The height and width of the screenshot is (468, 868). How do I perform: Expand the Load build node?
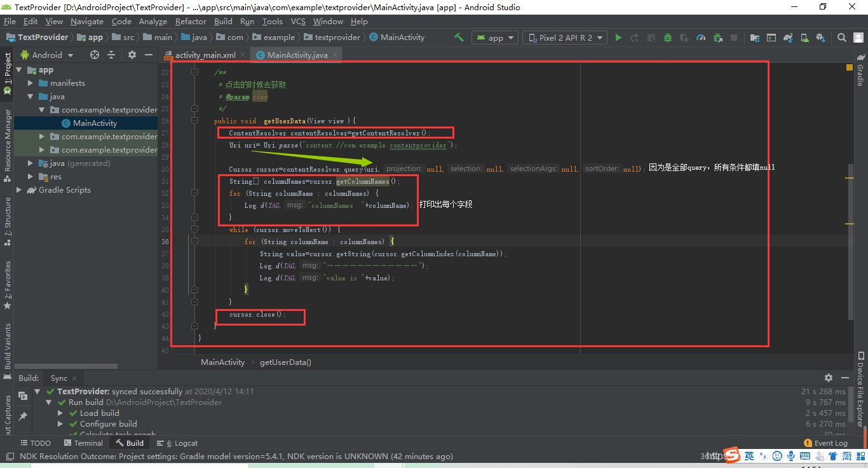[60, 413]
